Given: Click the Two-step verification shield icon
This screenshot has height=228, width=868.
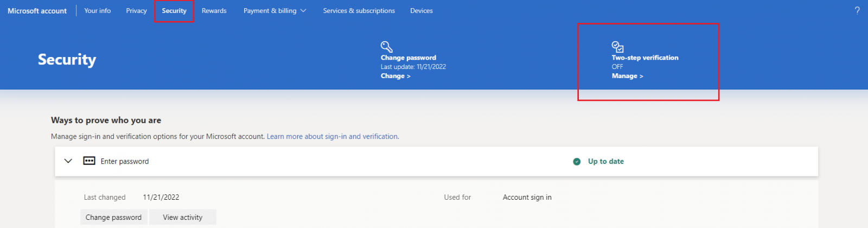Looking at the screenshot, I should [x=617, y=47].
